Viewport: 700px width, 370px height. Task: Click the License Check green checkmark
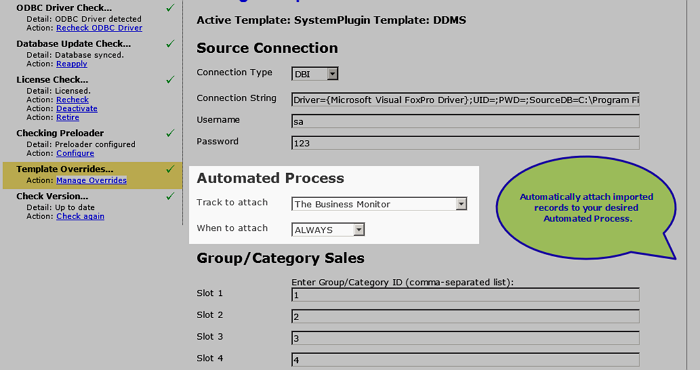tap(170, 79)
